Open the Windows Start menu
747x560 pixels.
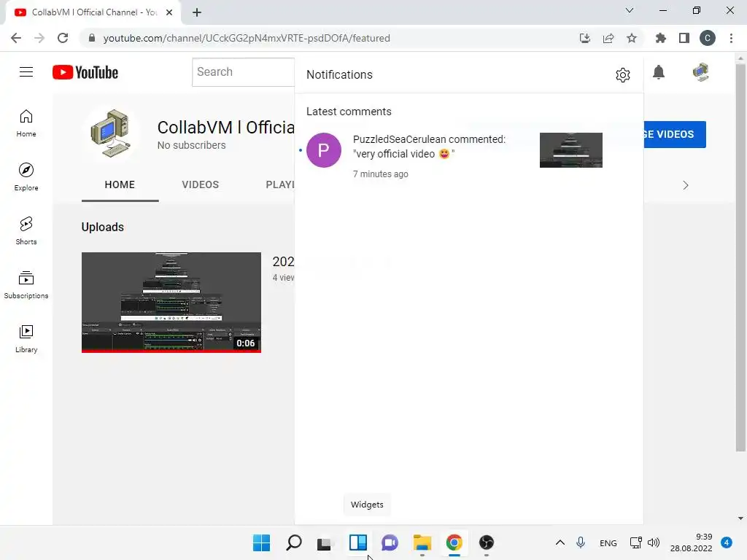(x=262, y=542)
